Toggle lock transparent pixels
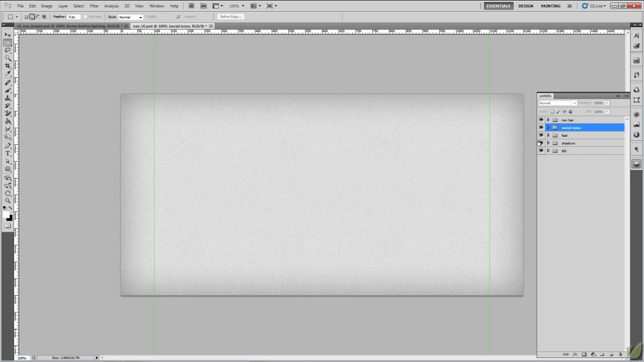644x362 pixels. 552,112
